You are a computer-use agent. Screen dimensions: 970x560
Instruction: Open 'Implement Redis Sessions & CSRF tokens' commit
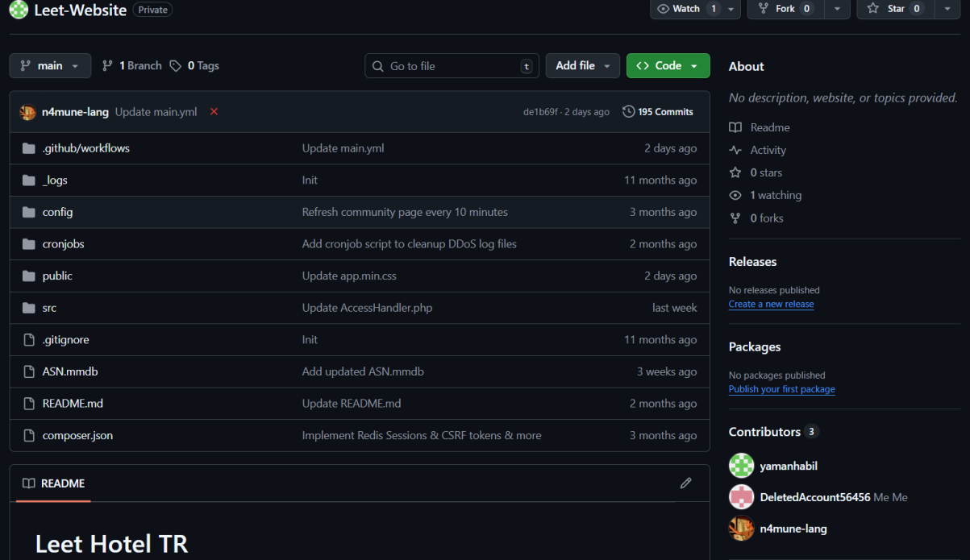(x=422, y=435)
